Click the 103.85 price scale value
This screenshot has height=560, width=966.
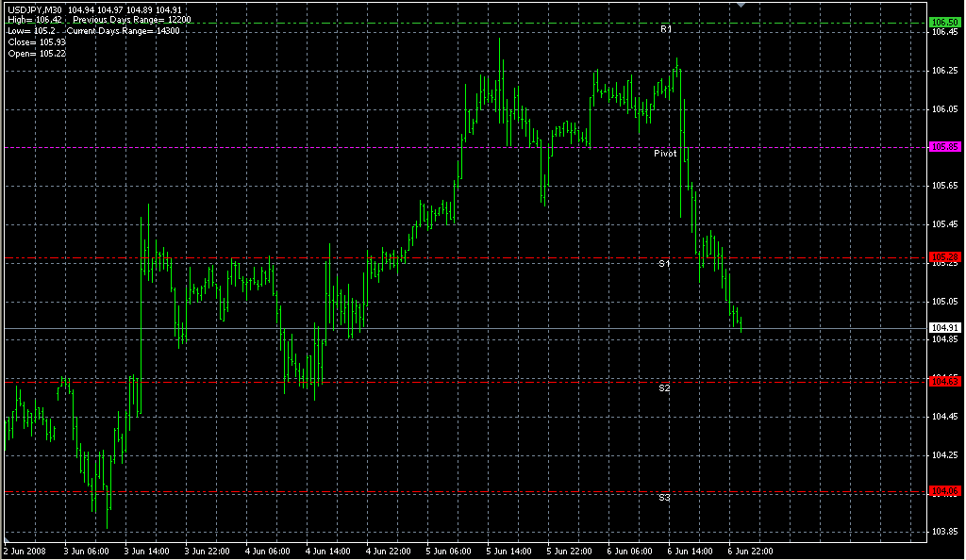coord(943,532)
